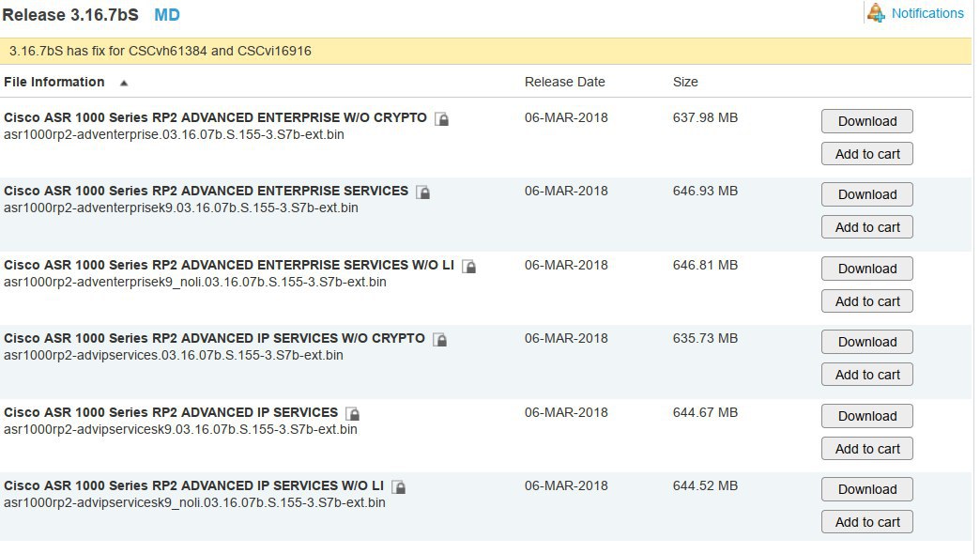Click the Notifications bell icon
The height and width of the screenshot is (554, 980).
(x=876, y=12)
